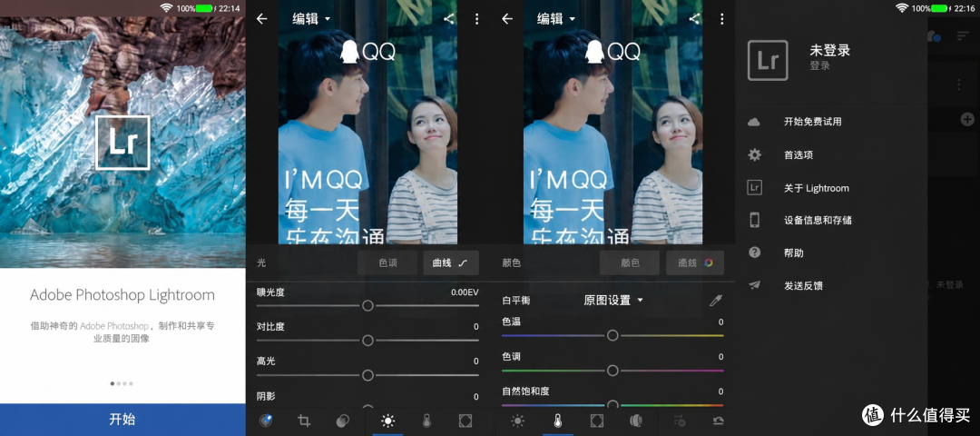This screenshot has width=980, height=436.
Task: Tap the blue 开始 button on welcome screen
Action: coord(122,419)
